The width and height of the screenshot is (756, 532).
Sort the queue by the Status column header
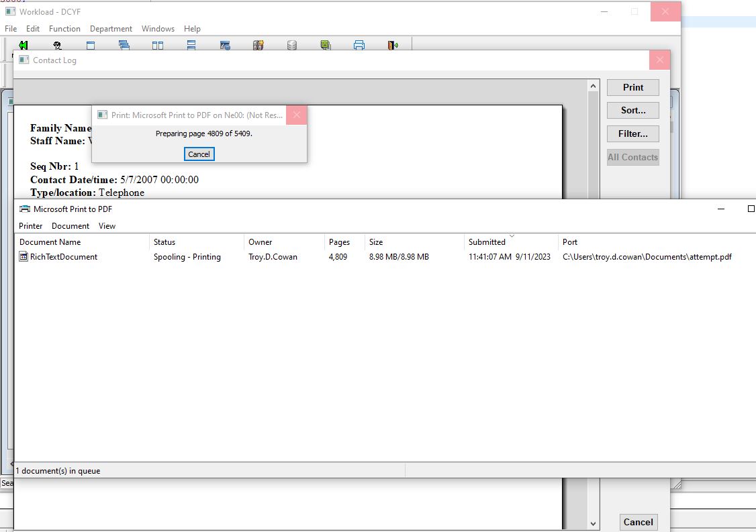coord(164,242)
